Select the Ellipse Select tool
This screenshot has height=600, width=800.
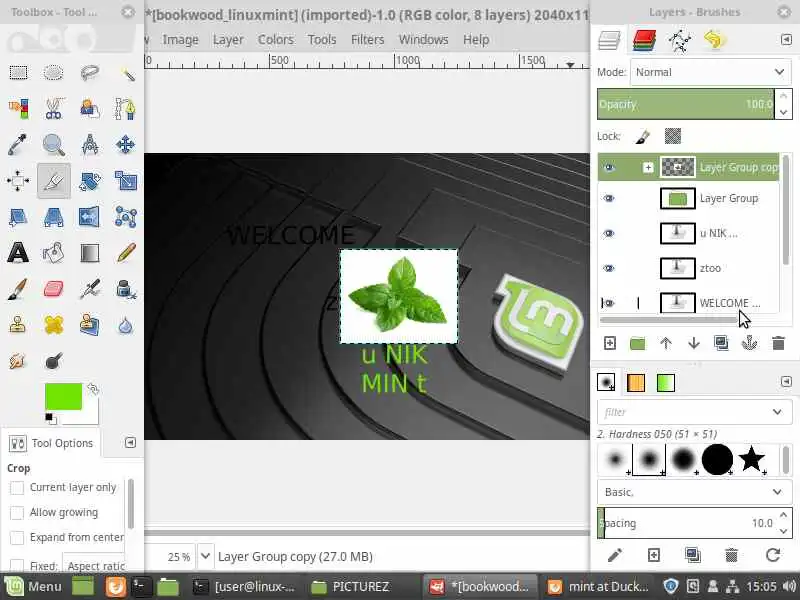pyautogui.click(x=54, y=72)
